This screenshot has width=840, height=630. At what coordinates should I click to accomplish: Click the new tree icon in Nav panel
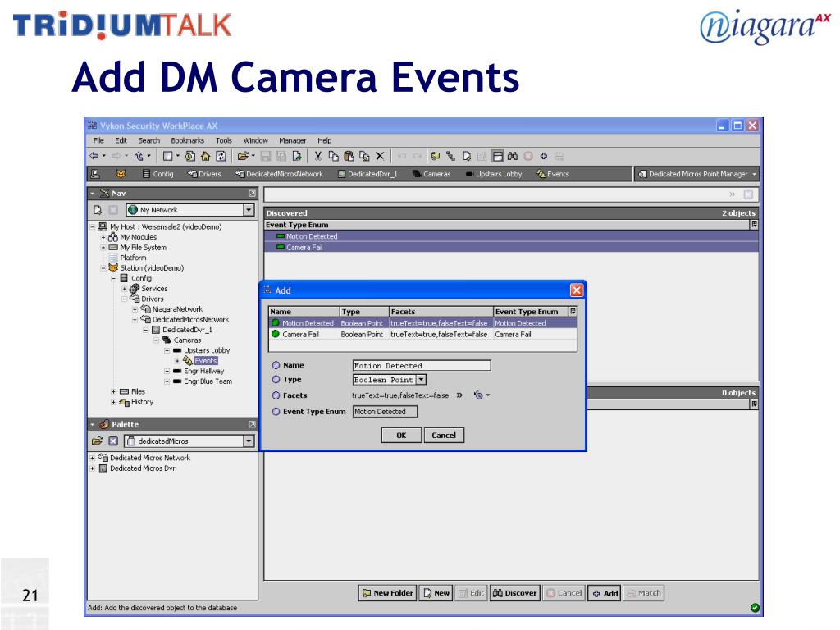click(x=98, y=210)
